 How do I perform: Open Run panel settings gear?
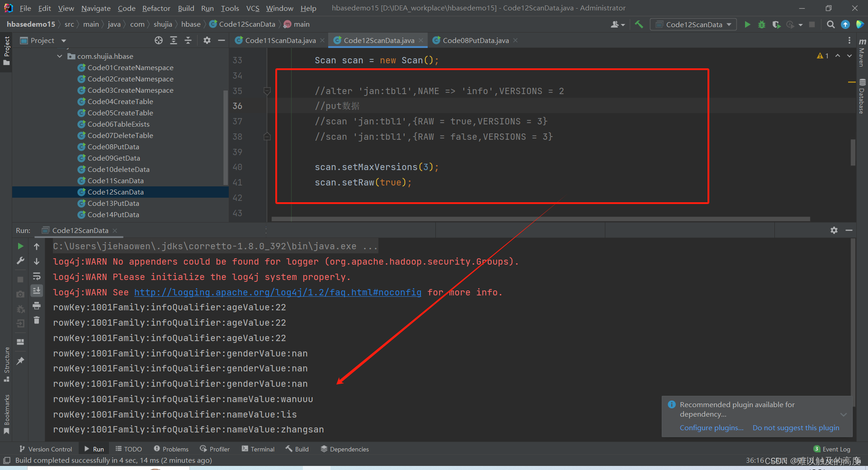pyautogui.click(x=834, y=230)
